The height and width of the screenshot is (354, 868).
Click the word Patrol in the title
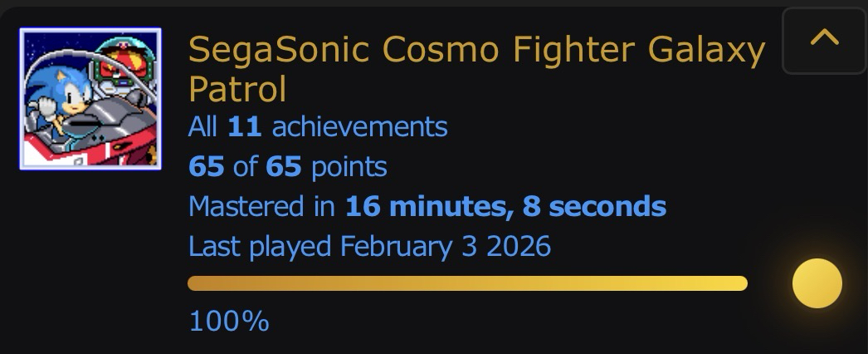coord(237,88)
